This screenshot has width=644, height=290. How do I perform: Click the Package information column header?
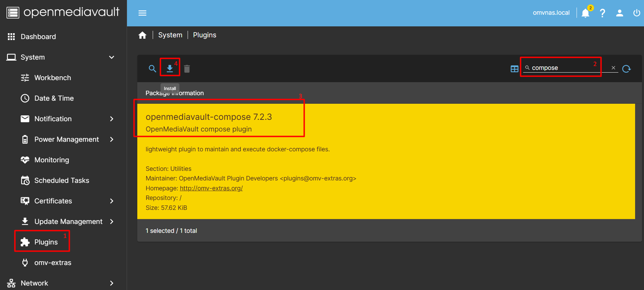175,93
